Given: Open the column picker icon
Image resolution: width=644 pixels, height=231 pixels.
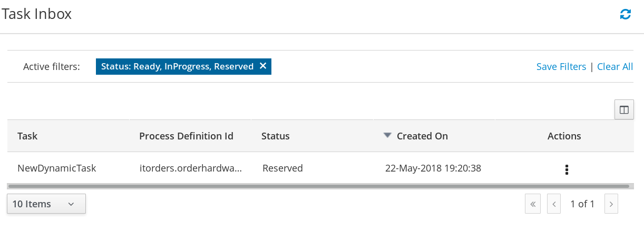Looking at the screenshot, I should [624, 110].
